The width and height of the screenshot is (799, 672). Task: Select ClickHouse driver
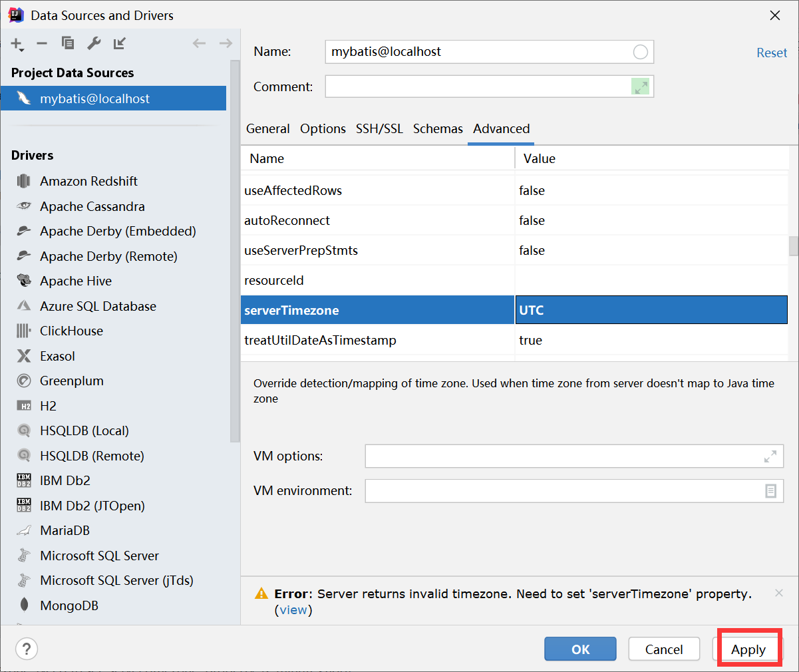tap(71, 331)
